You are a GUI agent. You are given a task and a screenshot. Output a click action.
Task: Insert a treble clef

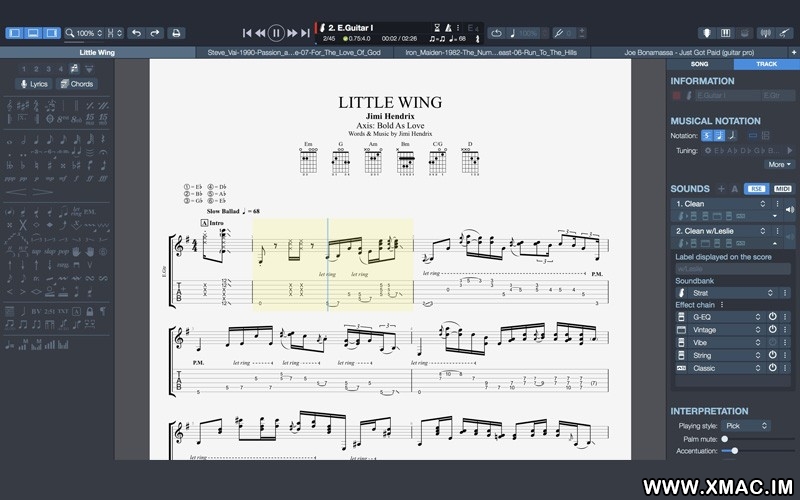point(10,106)
